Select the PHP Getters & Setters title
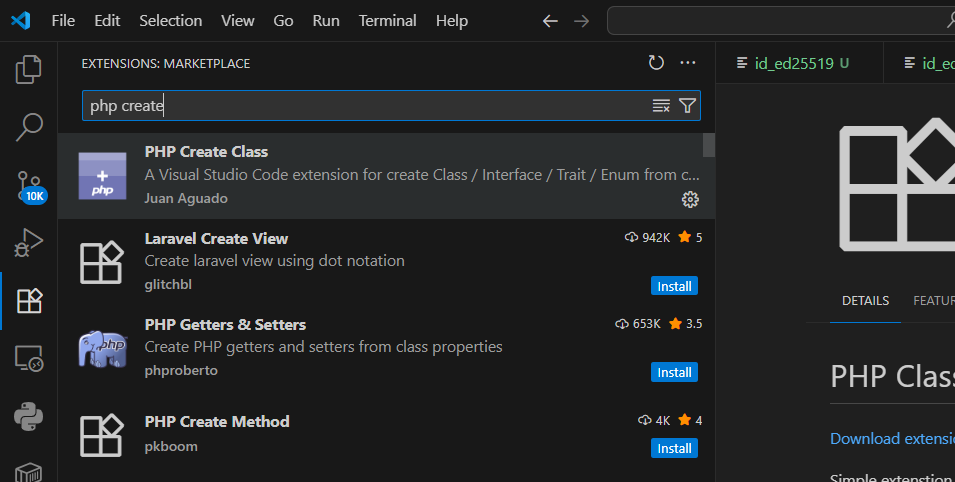 (225, 325)
